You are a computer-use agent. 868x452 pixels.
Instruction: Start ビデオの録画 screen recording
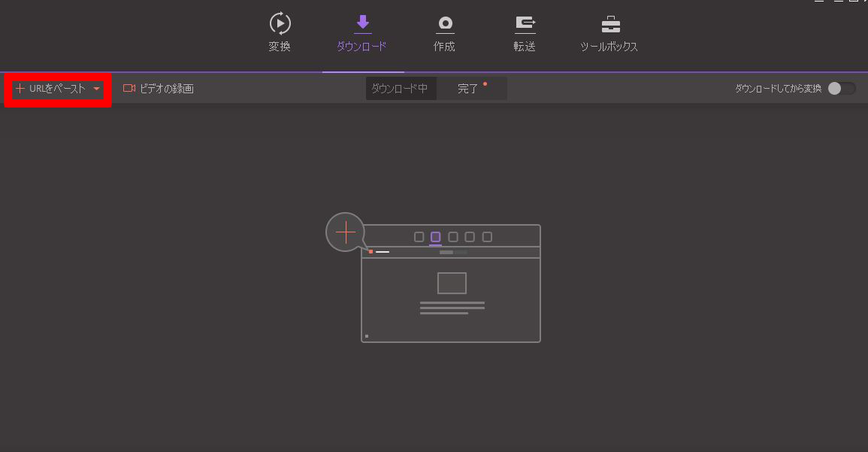[x=159, y=89]
